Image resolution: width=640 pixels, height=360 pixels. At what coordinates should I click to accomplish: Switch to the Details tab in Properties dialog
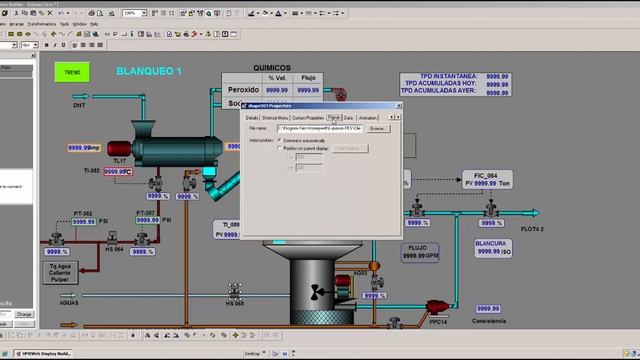pos(251,118)
